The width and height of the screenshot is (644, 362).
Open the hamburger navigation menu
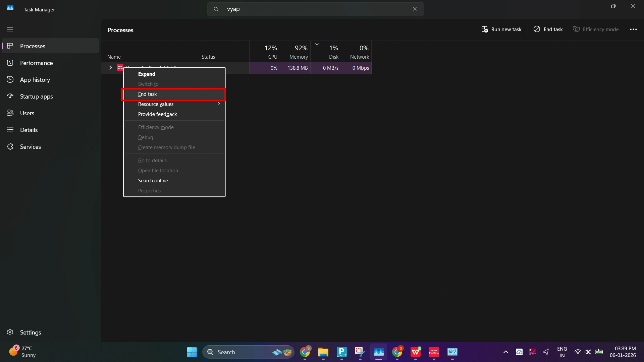[10, 29]
